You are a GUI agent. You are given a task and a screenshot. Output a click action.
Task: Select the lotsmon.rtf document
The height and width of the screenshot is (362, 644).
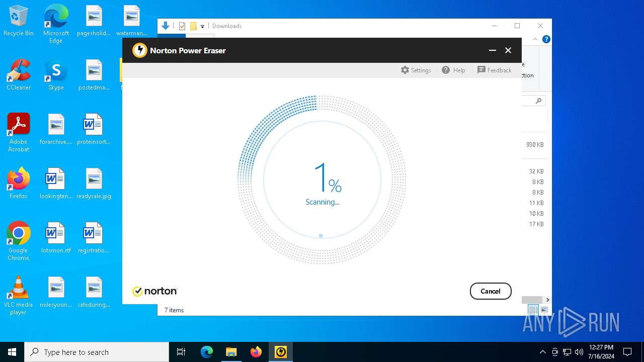56,238
